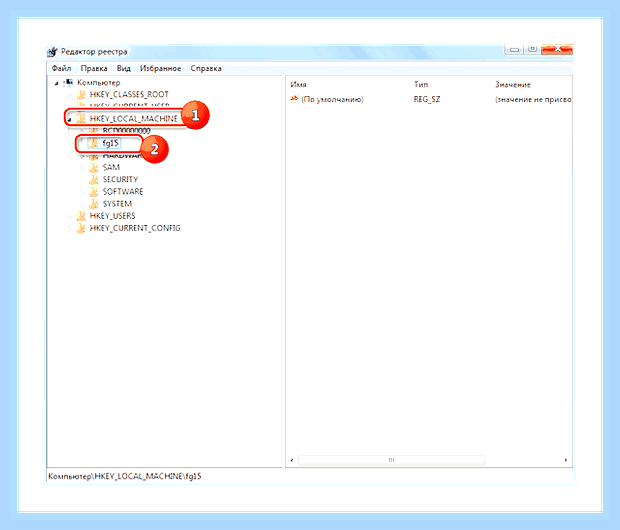The height and width of the screenshot is (530, 620).
Task: Click the Тип column header
Action: point(421,84)
